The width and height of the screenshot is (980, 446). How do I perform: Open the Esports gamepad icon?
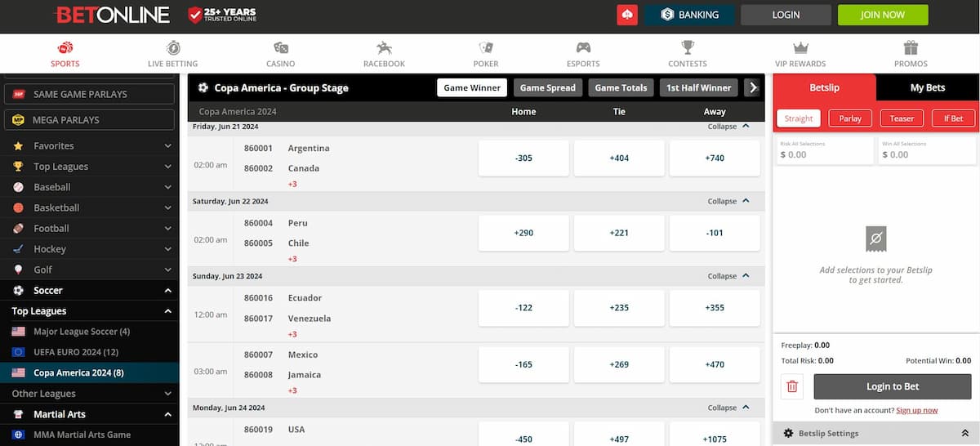pos(583,47)
